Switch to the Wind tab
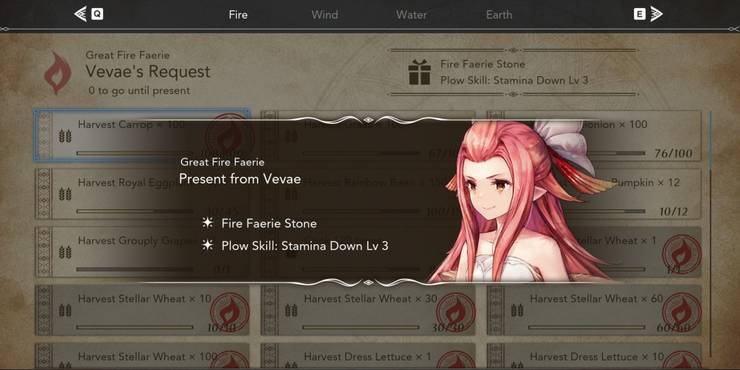Screen dimensions: 740x370 pos(325,15)
